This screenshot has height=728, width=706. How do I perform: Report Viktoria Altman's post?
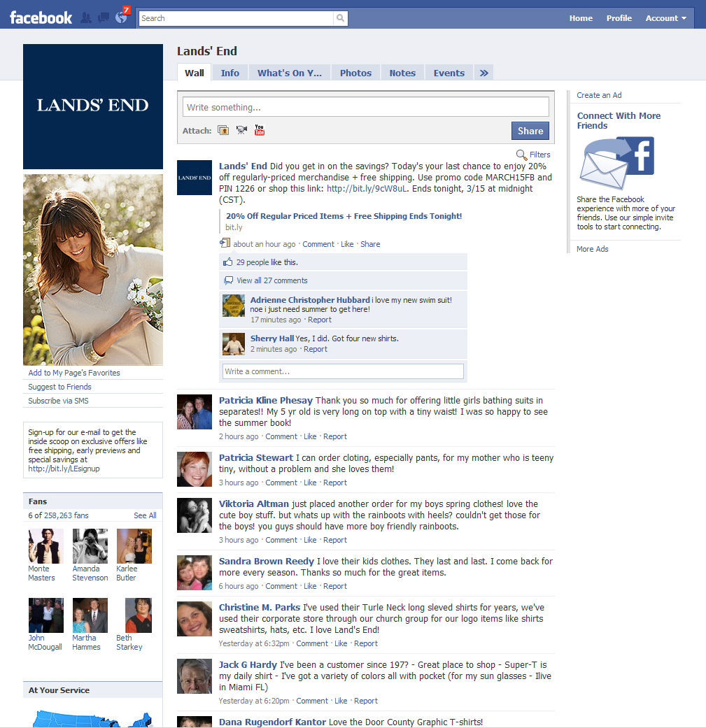[x=335, y=540]
